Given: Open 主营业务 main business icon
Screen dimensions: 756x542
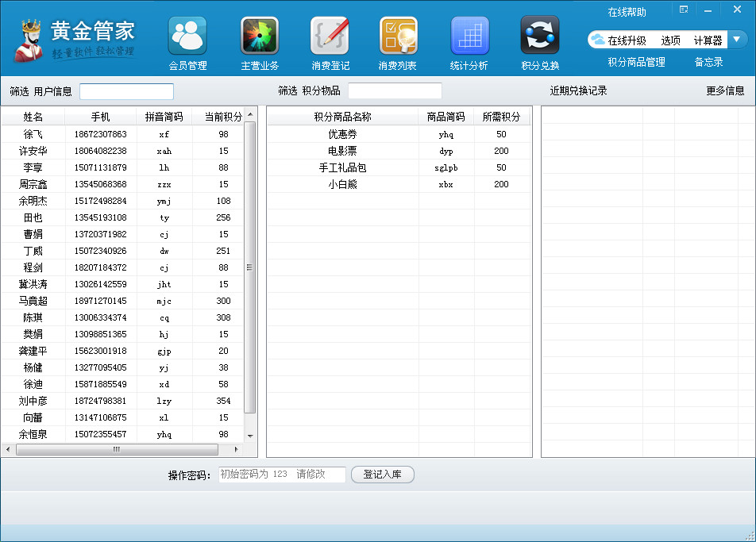Looking at the screenshot, I should pos(260,37).
